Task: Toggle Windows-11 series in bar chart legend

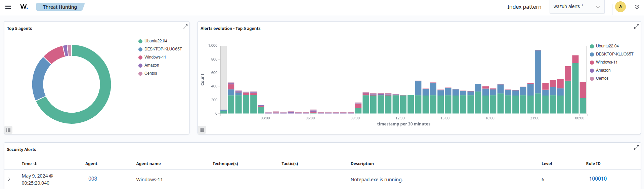Action: pyautogui.click(x=606, y=62)
